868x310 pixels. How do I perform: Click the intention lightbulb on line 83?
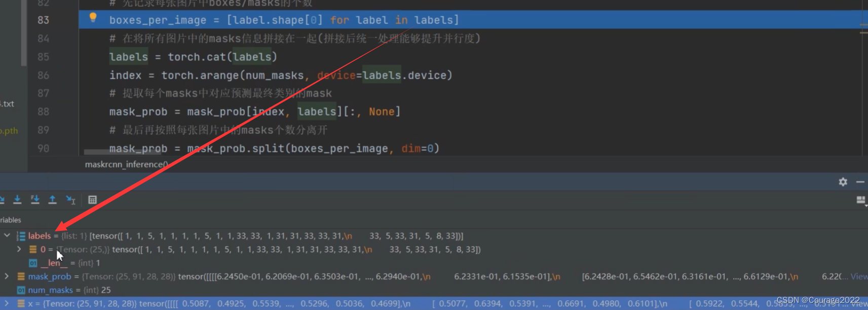tap(93, 18)
